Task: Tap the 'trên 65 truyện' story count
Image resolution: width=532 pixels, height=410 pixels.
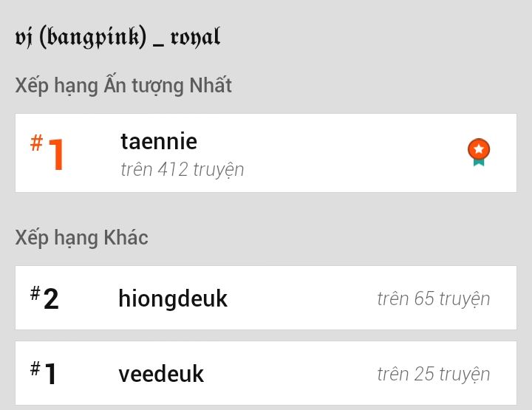Action: pyautogui.click(x=433, y=298)
